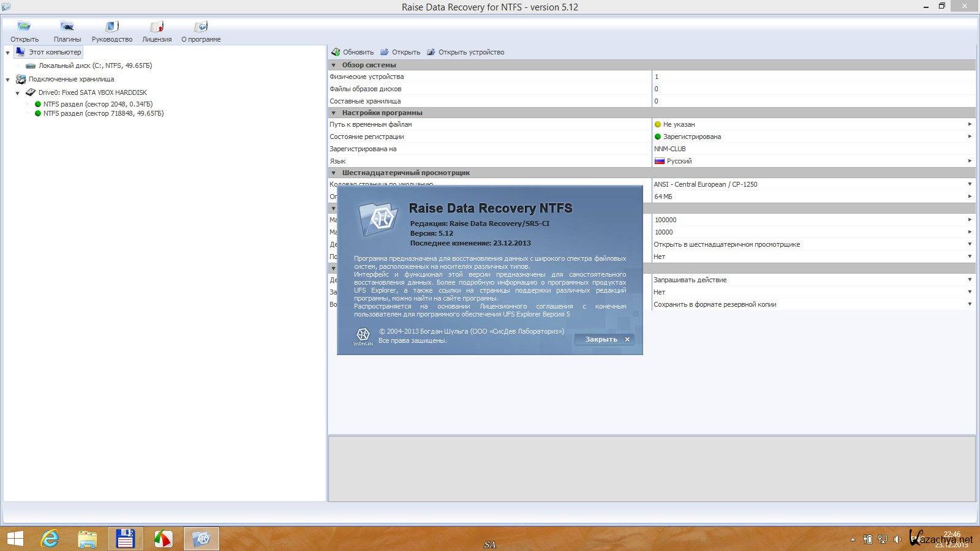Select Локальный диск C: NTFS entry
The height and width of the screenshot is (551, 980).
95,66
